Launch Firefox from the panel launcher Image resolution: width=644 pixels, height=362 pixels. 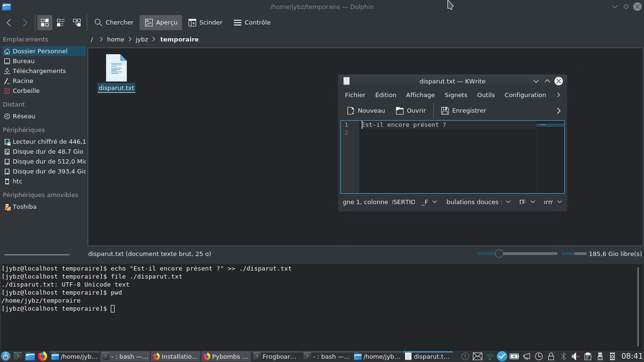click(42, 356)
